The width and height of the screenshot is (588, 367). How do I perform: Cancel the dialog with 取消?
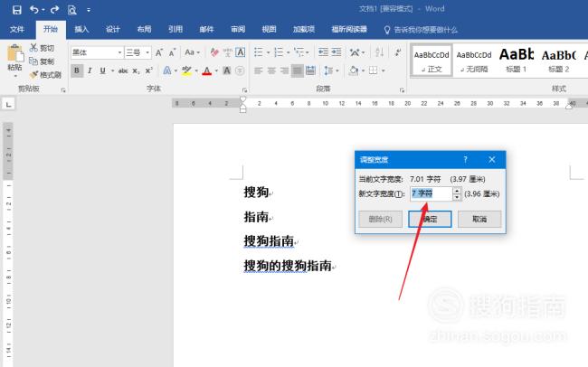[479, 219]
